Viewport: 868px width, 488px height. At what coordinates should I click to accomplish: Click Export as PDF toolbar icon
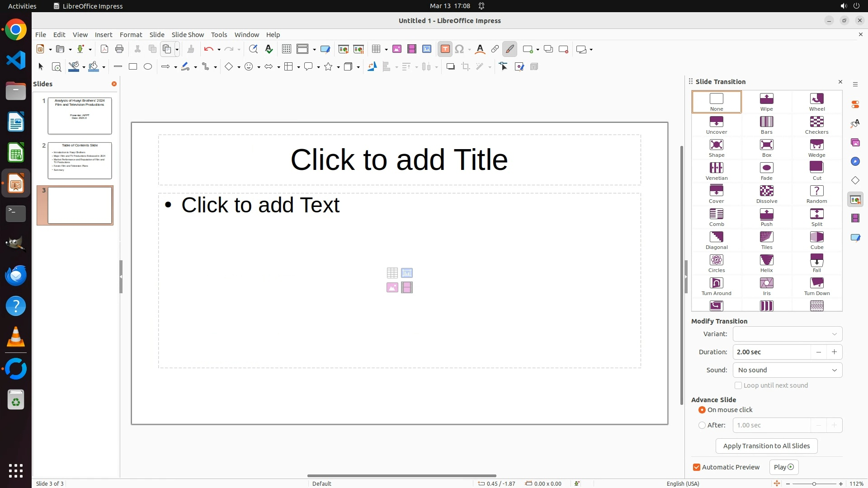click(104, 49)
